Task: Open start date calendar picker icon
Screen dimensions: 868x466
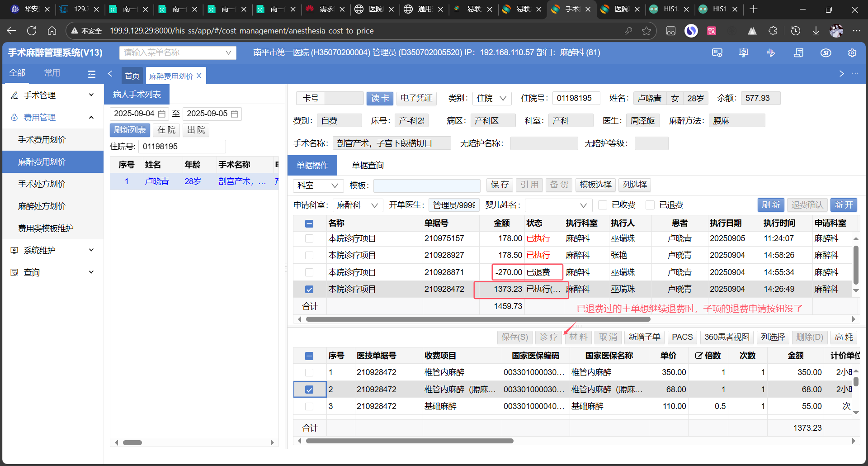Action: (162, 114)
